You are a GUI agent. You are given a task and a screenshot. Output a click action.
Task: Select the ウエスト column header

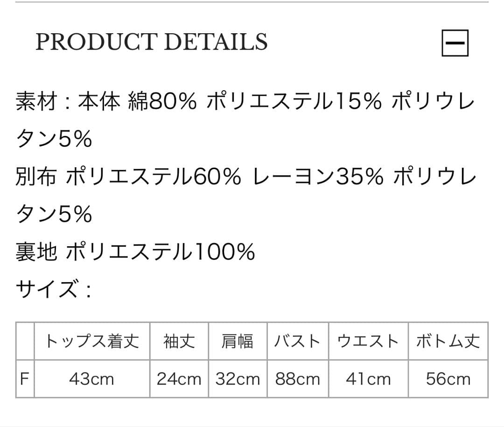(368, 341)
